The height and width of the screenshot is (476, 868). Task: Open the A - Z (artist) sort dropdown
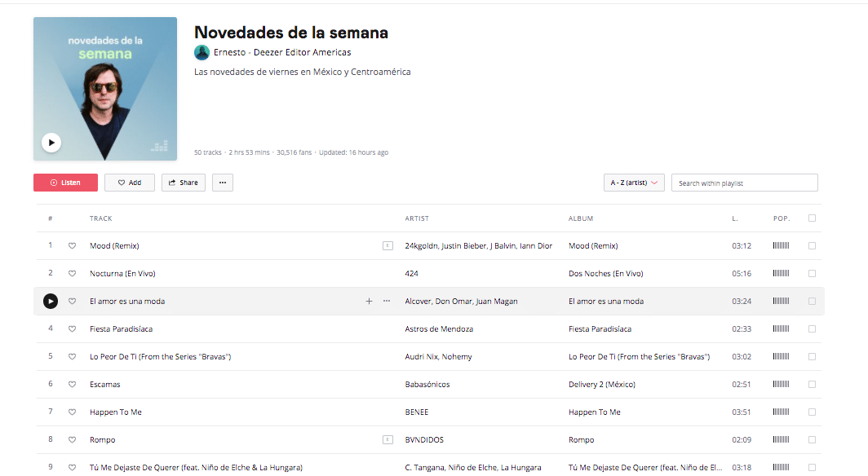(x=634, y=183)
